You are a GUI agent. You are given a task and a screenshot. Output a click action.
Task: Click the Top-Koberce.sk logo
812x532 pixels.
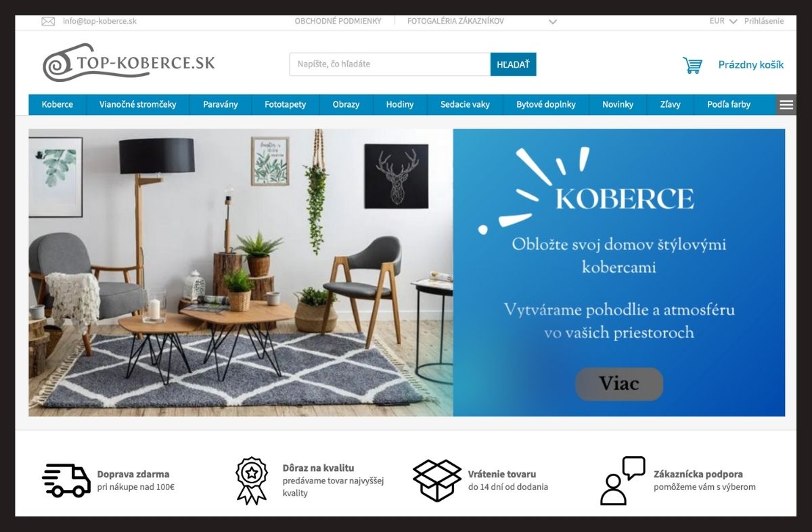pyautogui.click(x=129, y=62)
